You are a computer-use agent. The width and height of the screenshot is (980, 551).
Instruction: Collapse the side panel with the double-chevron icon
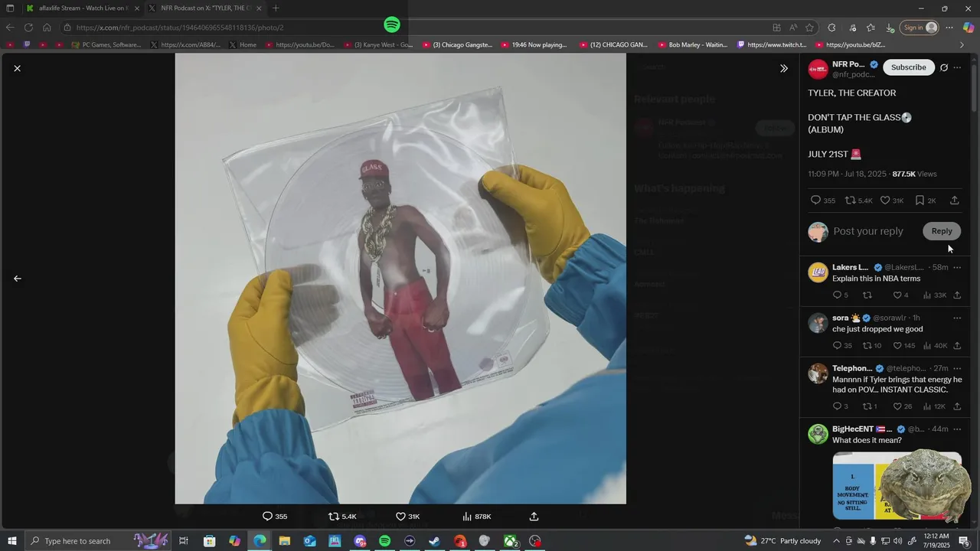(x=783, y=68)
